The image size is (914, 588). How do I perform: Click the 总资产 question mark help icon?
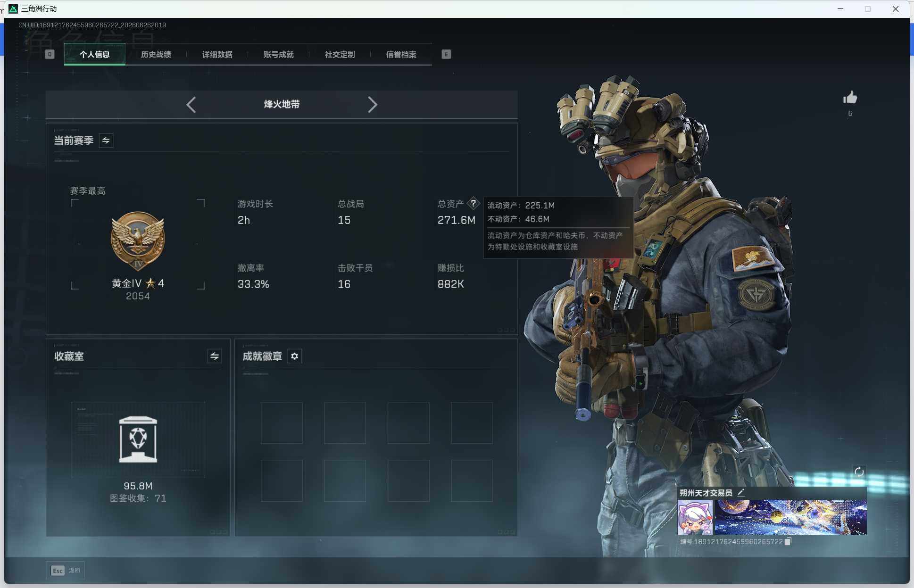pyautogui.click(x=473, y=204)
